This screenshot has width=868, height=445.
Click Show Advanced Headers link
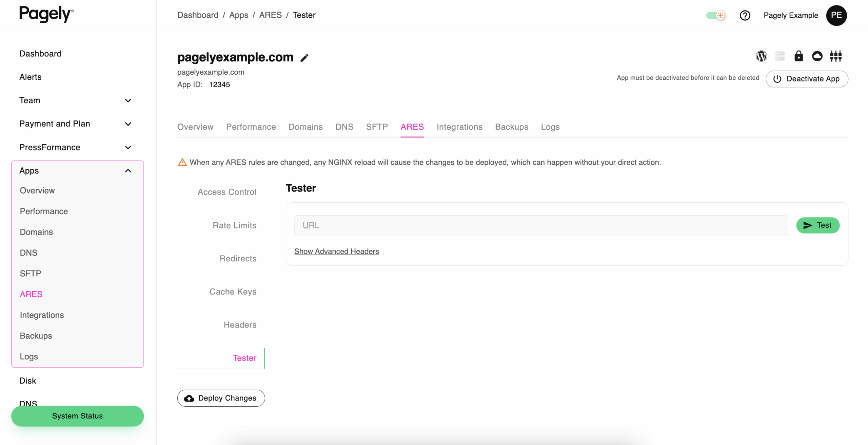tap(336, 252)
